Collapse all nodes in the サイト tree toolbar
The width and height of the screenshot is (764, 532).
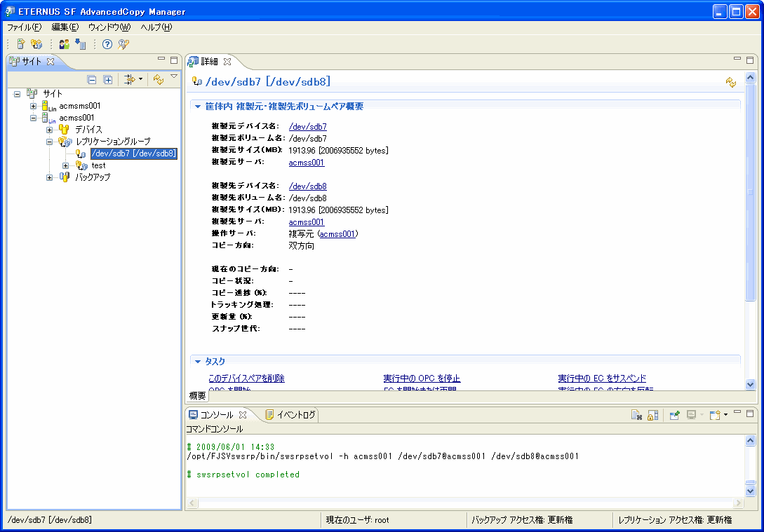(x=92, y=80)
